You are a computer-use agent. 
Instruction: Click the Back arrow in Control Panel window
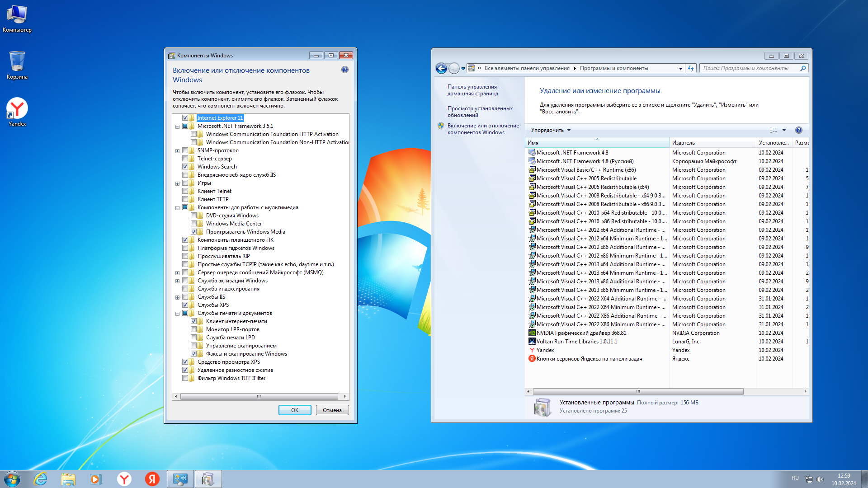click(x=441, y=68)
